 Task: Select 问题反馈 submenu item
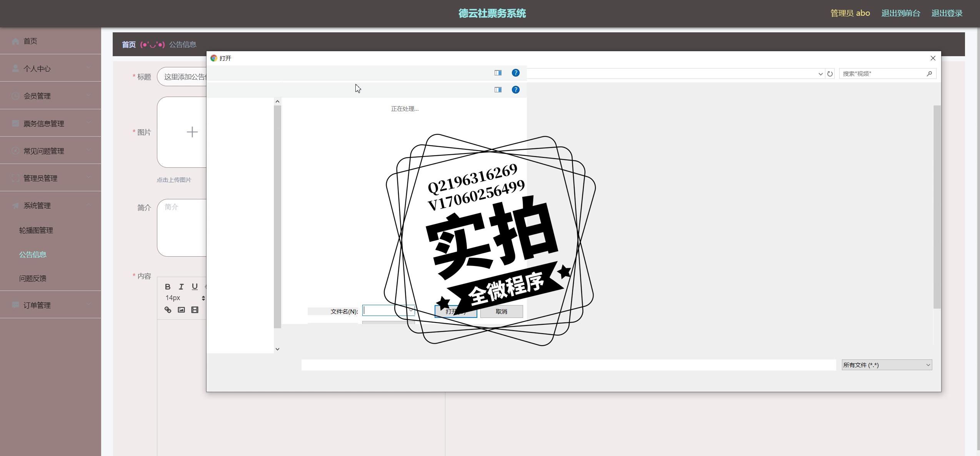33,278
